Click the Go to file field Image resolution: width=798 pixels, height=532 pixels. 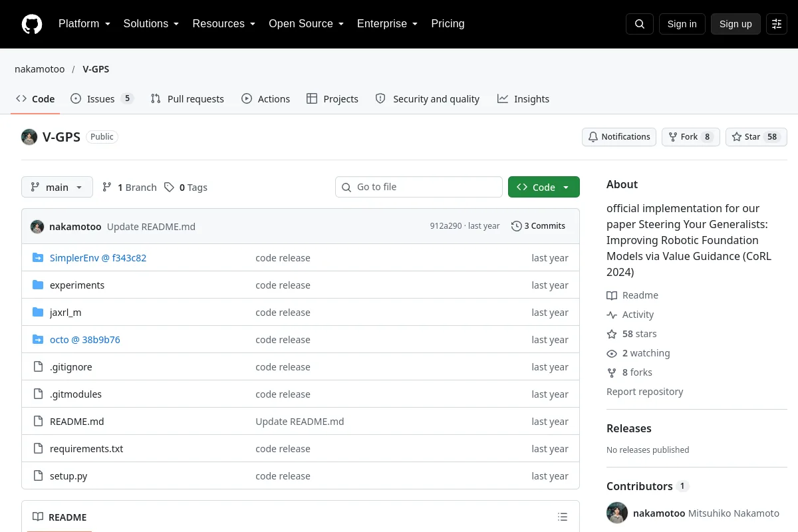click(x=419, y=188)
